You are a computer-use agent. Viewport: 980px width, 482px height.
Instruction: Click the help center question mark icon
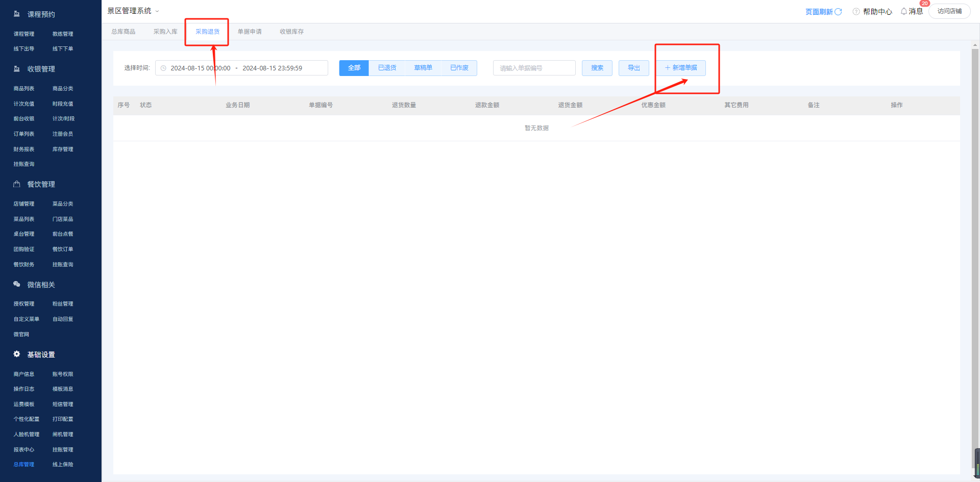click(856, 12)
